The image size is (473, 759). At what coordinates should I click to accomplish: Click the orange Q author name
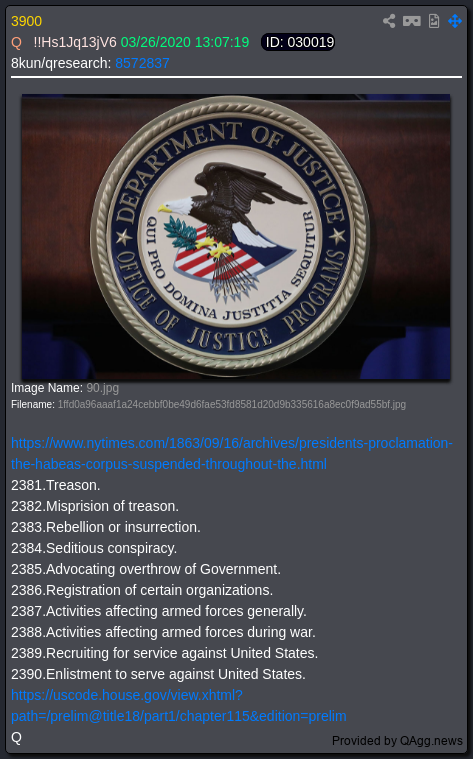coord(16,43)
